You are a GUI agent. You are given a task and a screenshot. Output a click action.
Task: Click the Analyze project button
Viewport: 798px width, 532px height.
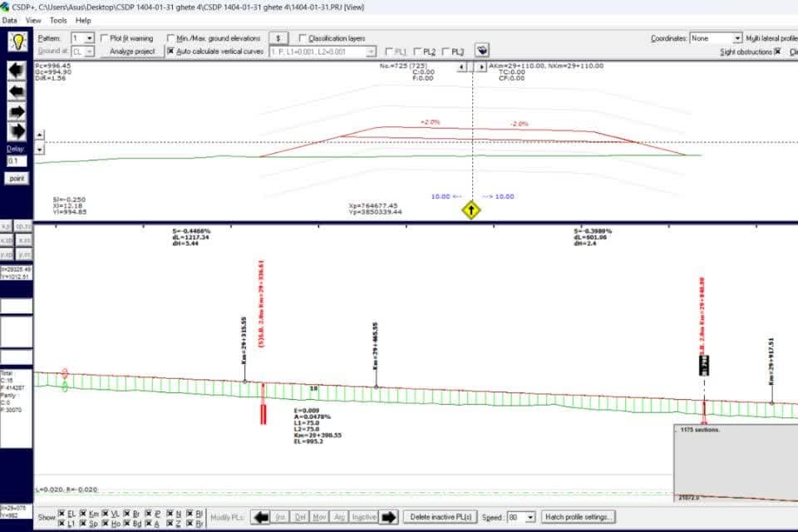[132, 52]
